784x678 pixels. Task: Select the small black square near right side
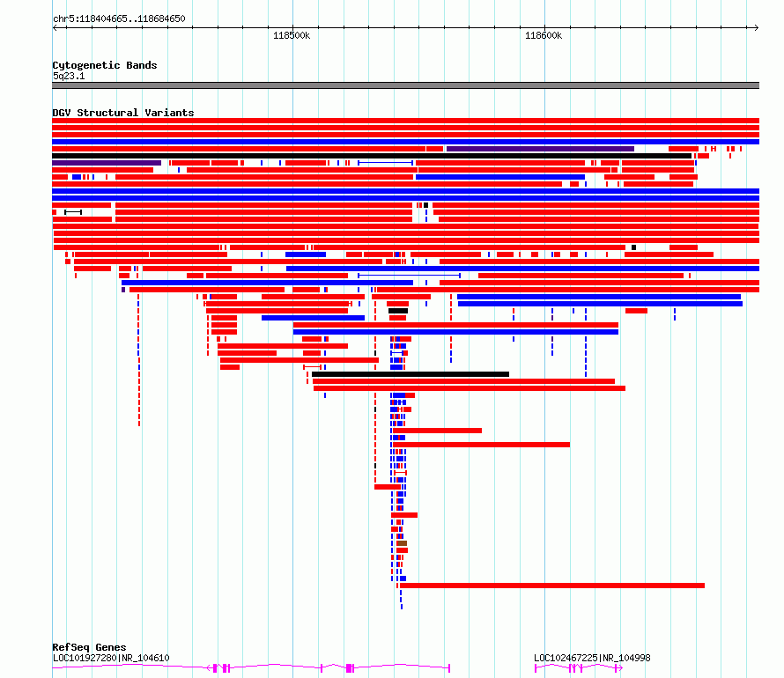tap(633, 247)
